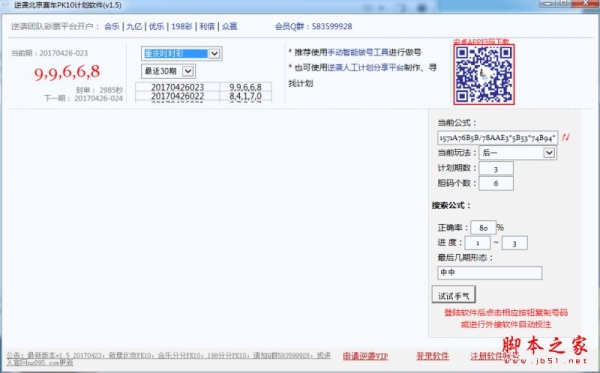
Task: Open the 利信 platform link
Action: [207, 26]
